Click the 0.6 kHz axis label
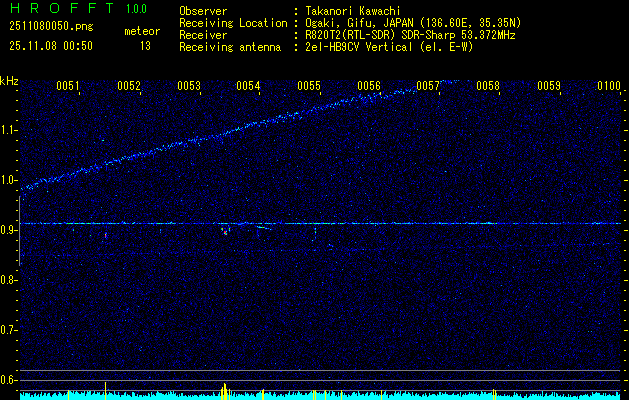The image size is (629, 400). tap(8, 380)
